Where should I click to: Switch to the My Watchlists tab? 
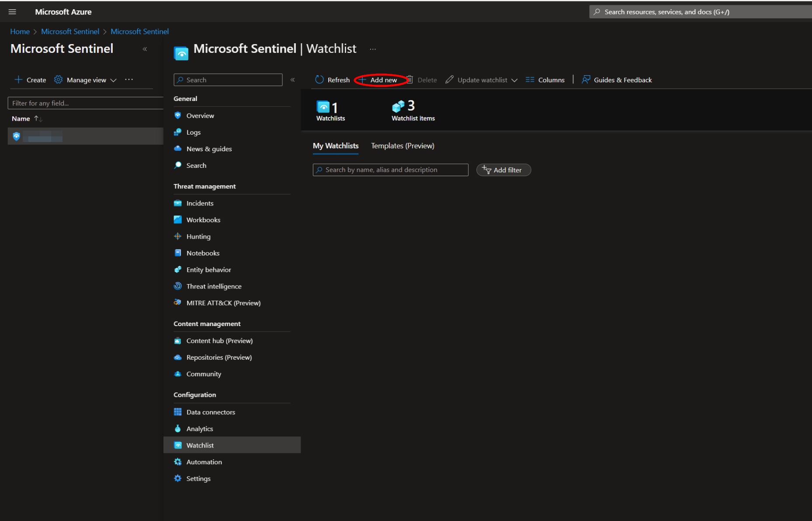(x=336, y=146)
